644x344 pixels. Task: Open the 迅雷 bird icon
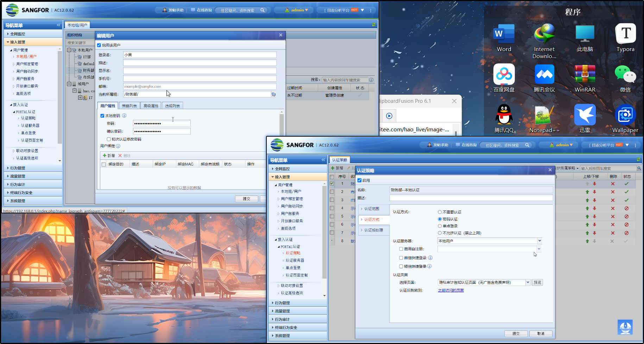click(x=585, y=118)
